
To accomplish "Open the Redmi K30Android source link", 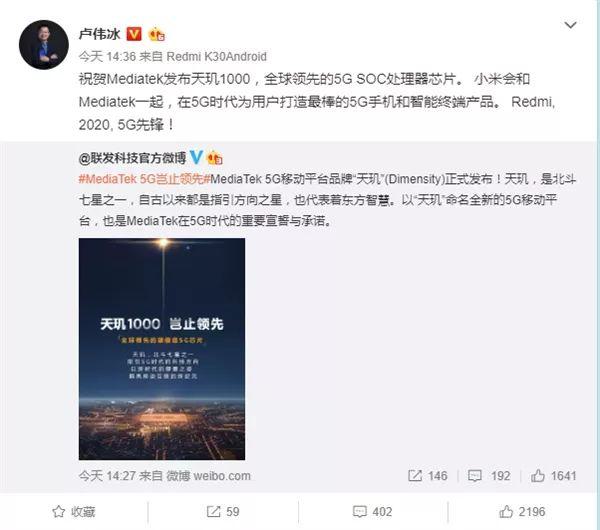I will [217, 57].
